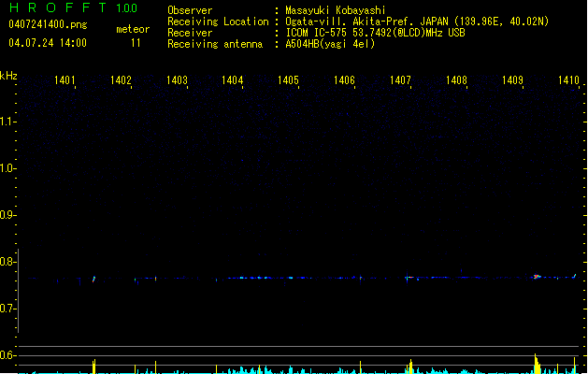Click the 1.1 kHz frequency label

[x=7, y=122]
